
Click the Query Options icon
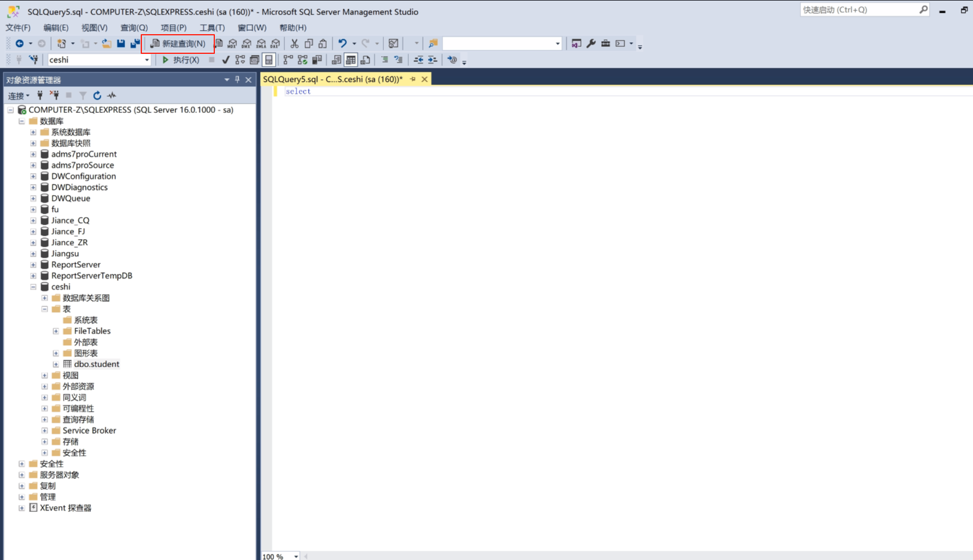tap(254, 60)
